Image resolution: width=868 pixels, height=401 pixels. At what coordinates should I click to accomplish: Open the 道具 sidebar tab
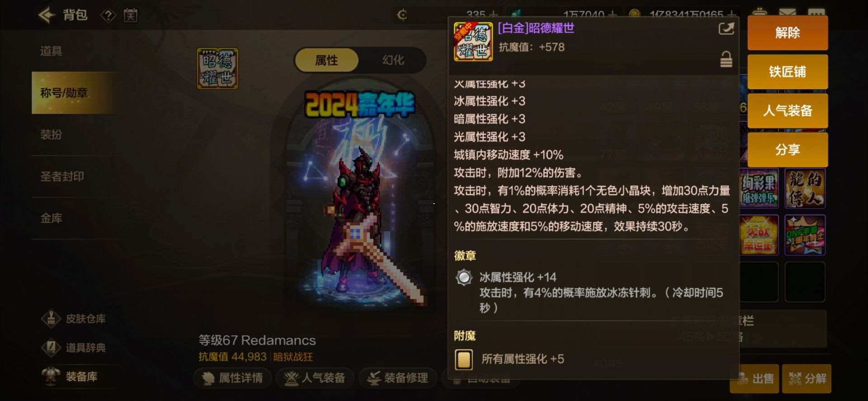[51, 51]
